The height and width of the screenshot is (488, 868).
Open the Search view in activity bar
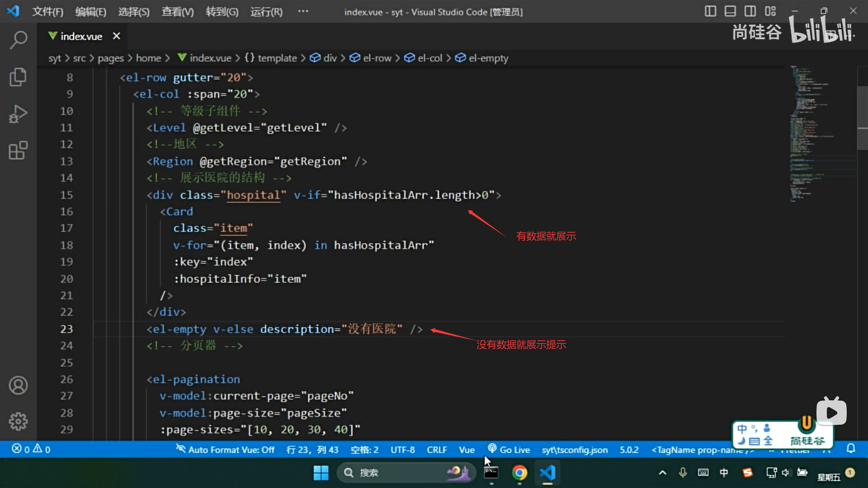click(18, 40)
